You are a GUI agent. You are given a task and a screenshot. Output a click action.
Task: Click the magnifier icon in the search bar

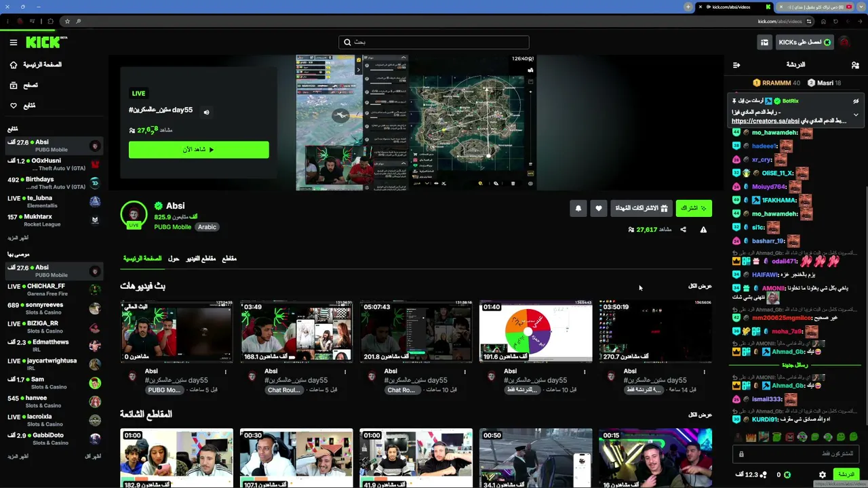pyautogui.click(x=347, y=42)
